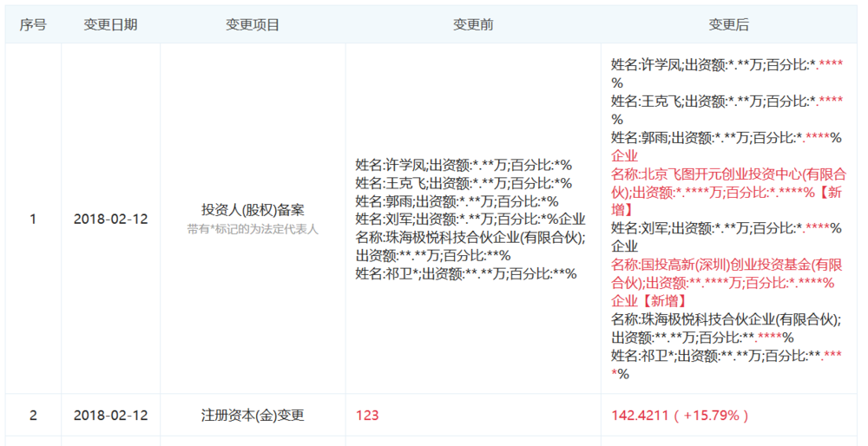Select the date 2018-02-12 in row 1
Viewport: 868px width, 446px height.
(111, 220)
